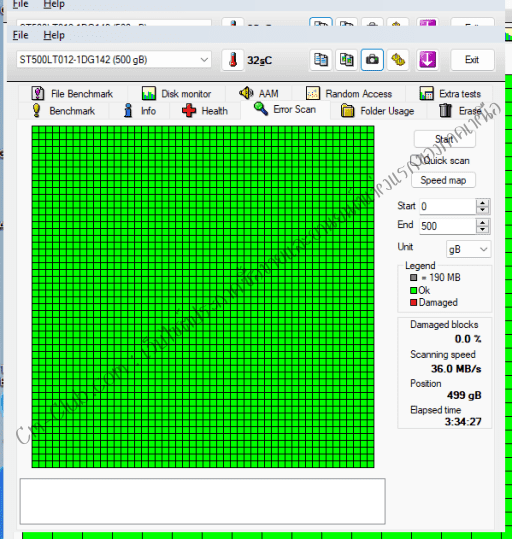Click the copy screenshot to clipboard icon
Image resolution: width=512 pixels, height=539 pixels.
pyautogui.click(x=346, y=60)
